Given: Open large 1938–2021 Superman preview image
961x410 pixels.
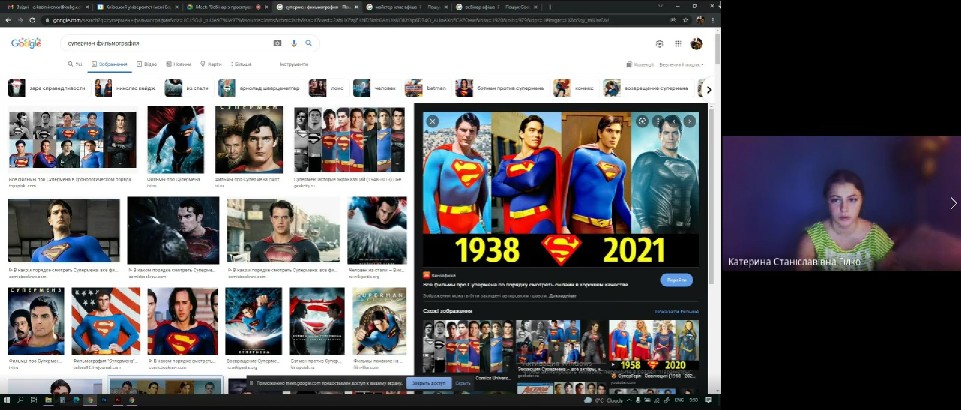Looking at the screenshot, I should click(560, 189).
